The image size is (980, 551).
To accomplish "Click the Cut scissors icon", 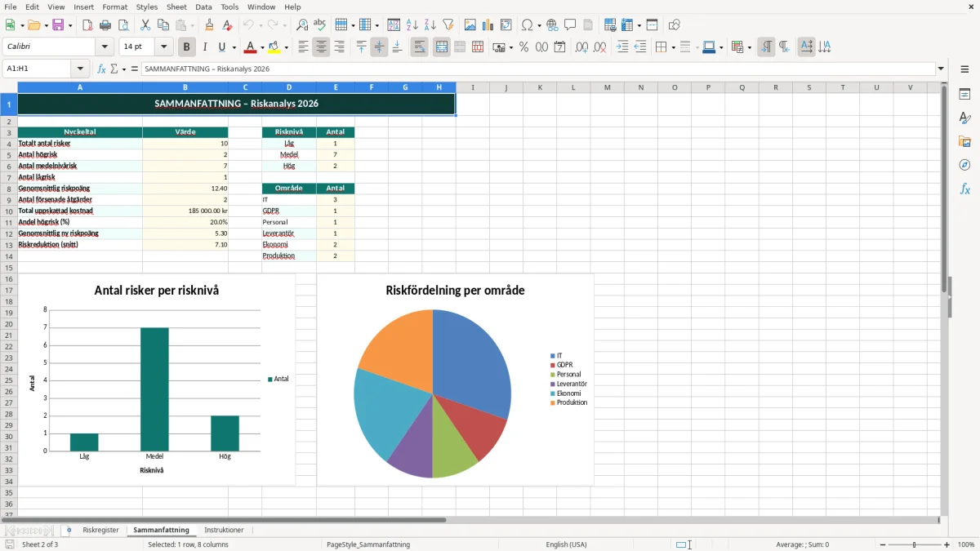I will tap(145, 25).
